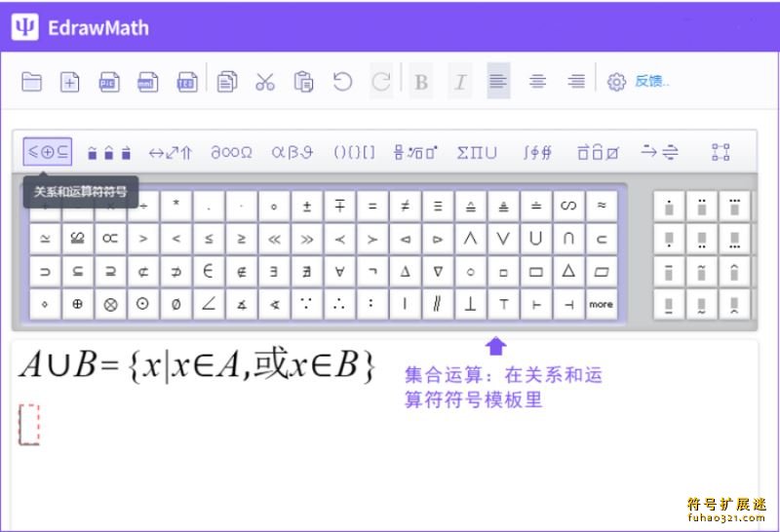Insert the double dot above accent
The height and width of the screenshot is (532, 780).
702,207
